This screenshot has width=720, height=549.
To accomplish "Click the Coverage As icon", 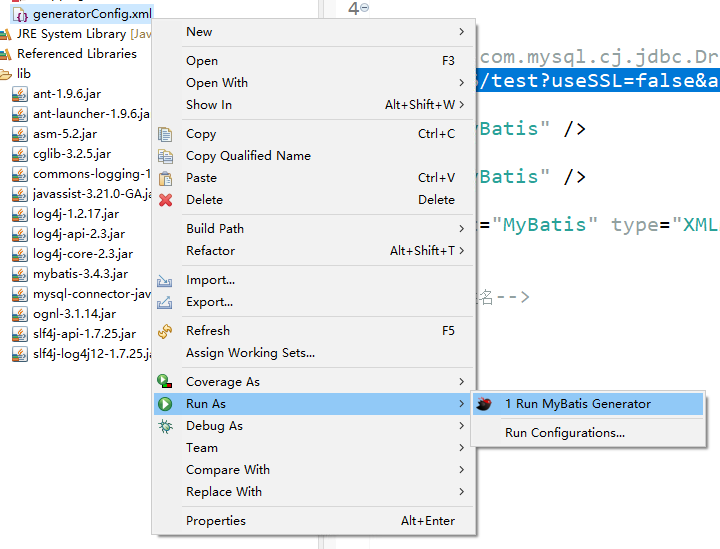I will (165, 382).
